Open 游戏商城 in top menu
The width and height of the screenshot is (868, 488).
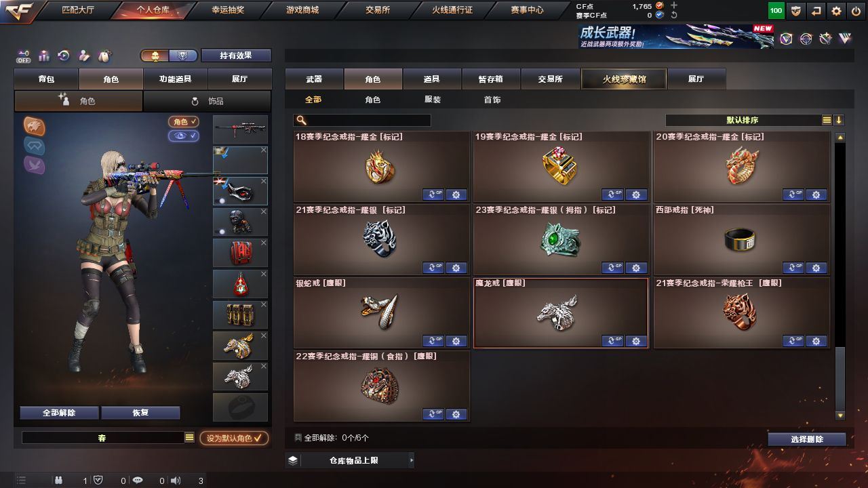(x=302, y=10)
